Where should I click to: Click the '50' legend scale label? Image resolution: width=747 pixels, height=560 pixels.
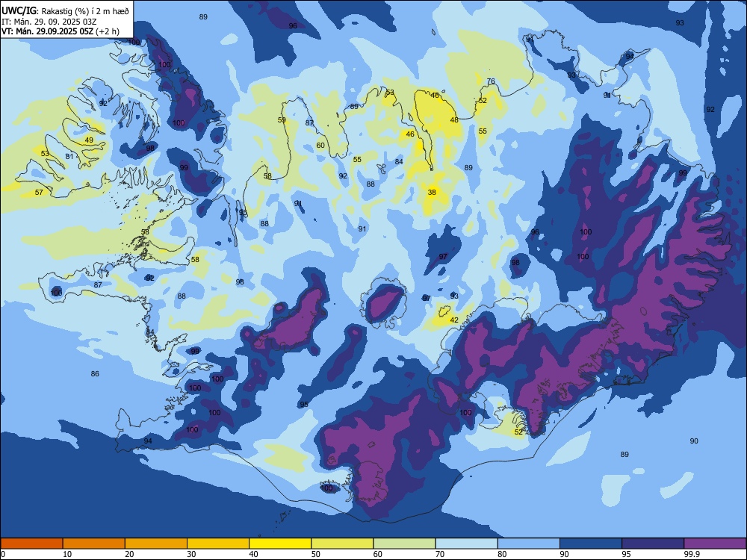[x=315, y=554]
